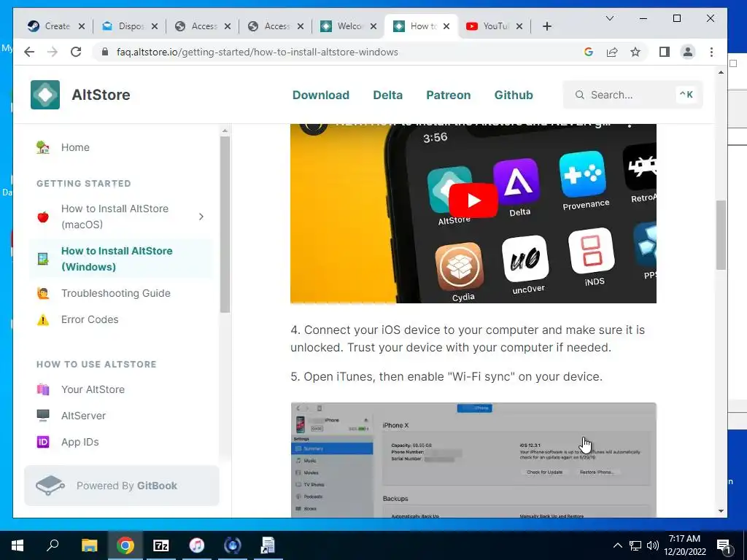
Task: Click the Search field in header
Action: [632, 95]
